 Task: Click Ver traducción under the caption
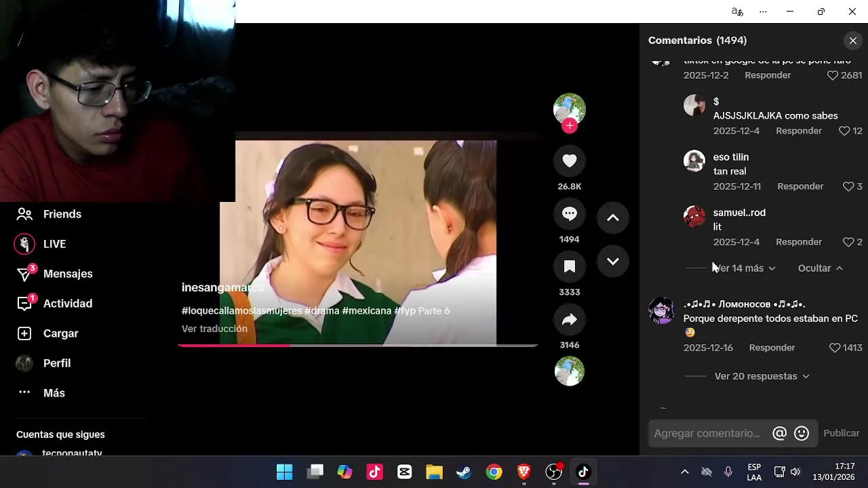click(x=214, y=329)
